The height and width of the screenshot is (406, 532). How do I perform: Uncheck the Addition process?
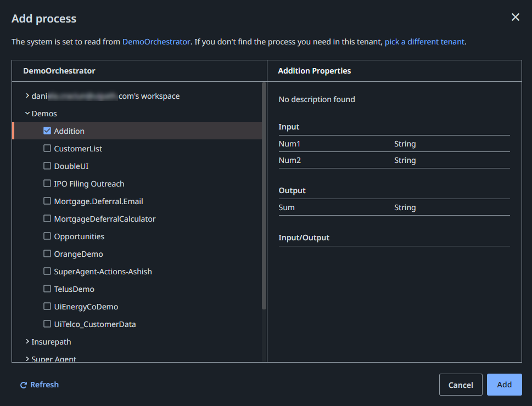coord(47,131)
